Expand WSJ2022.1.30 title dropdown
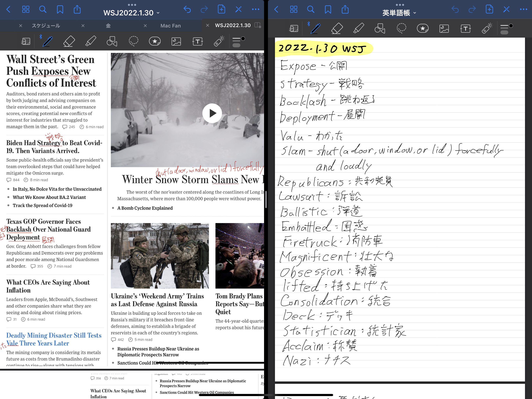The width and height of the screenshot is (532, 399). click(158, 13)
